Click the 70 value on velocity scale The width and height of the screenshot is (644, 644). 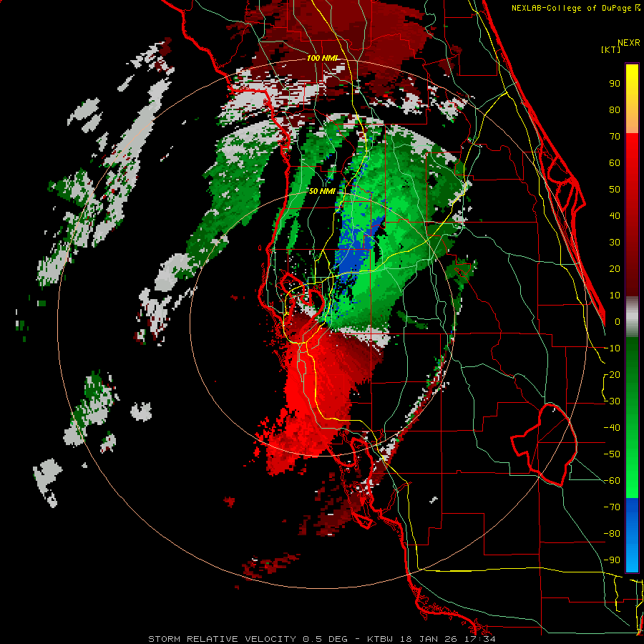point(615,137)
